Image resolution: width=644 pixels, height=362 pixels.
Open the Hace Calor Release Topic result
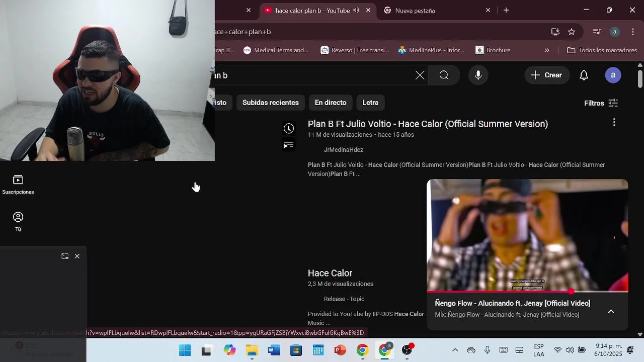point(330,273)
